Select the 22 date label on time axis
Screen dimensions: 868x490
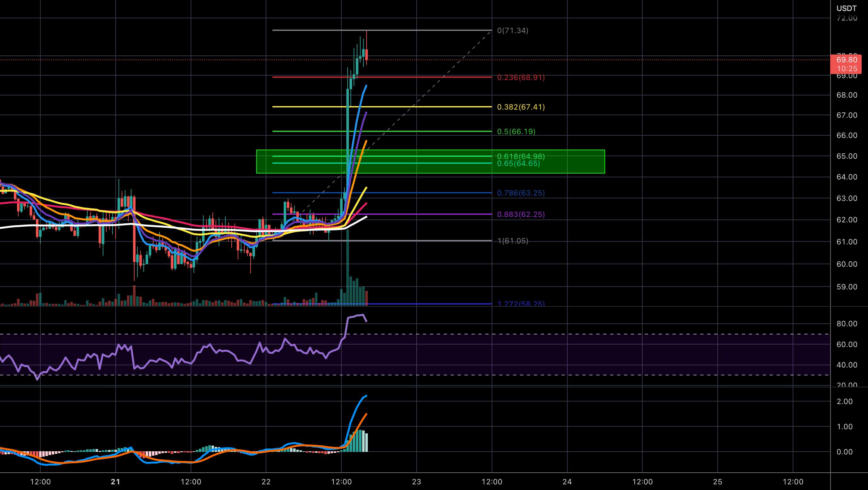[266, 482]
